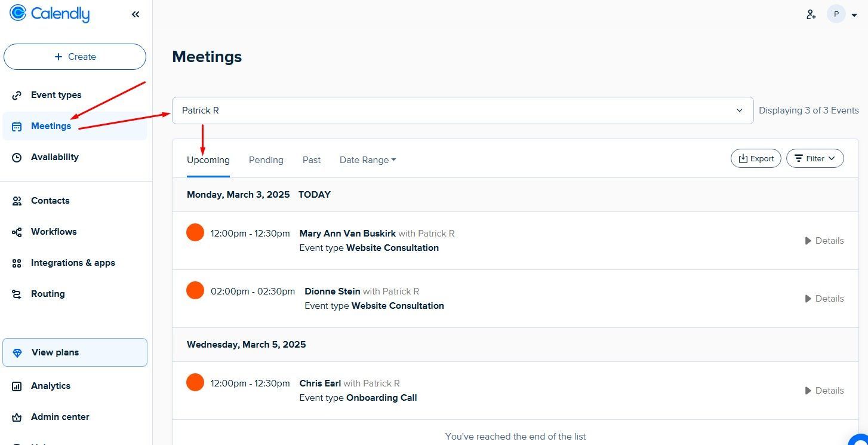Click the View plans diamond icon
Image resolution: width=868 pixels, height=445 pixels.
tap(17, 353)
